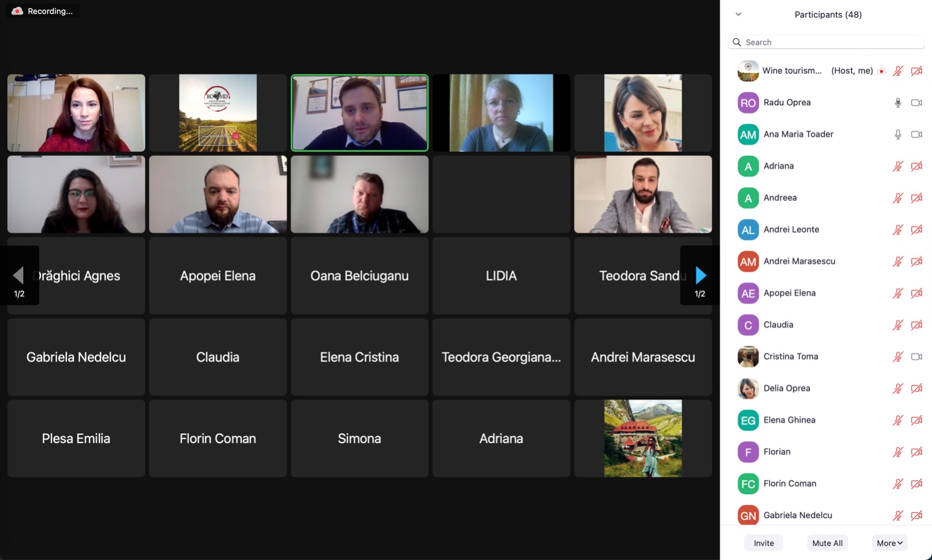
Task: Go to previous gallery page with left arrow
Action: (19, 275)
